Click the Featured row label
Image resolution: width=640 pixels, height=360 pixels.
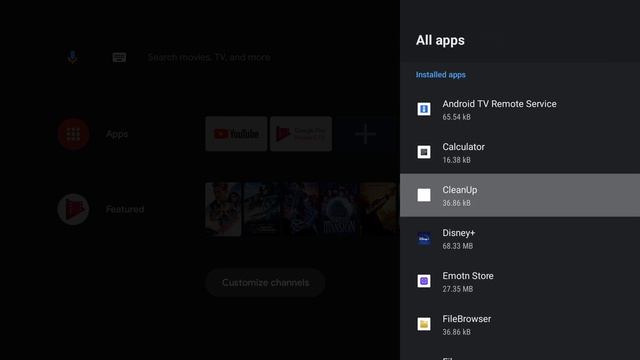click(x=125, y=209)
